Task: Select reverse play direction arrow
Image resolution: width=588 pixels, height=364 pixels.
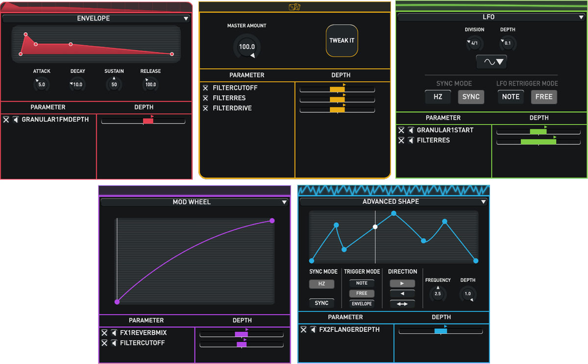Action: tap(402, 293)
